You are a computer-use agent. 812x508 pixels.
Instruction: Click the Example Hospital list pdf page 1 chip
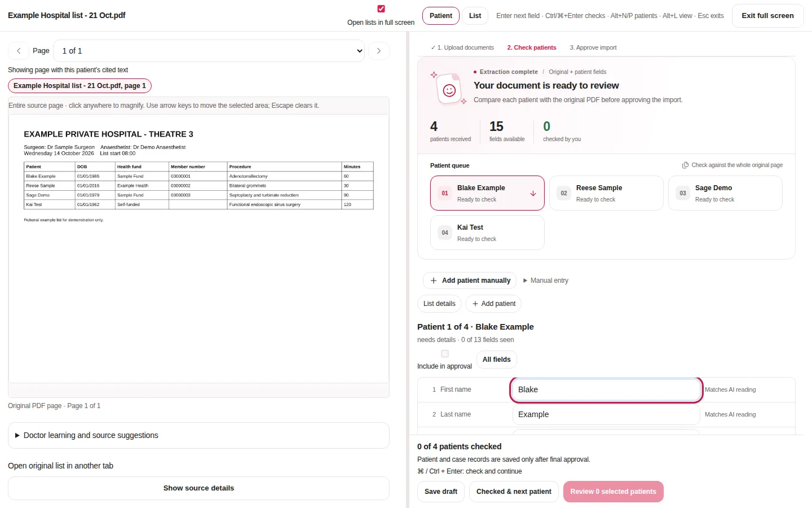click(x=80, y=86)
